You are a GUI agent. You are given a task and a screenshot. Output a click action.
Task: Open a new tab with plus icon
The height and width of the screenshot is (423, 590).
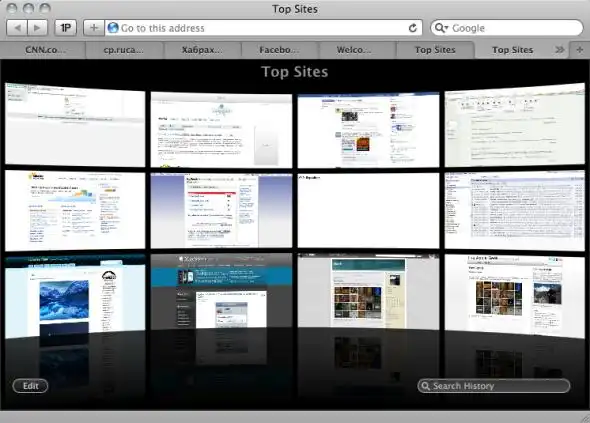point(579,50)
